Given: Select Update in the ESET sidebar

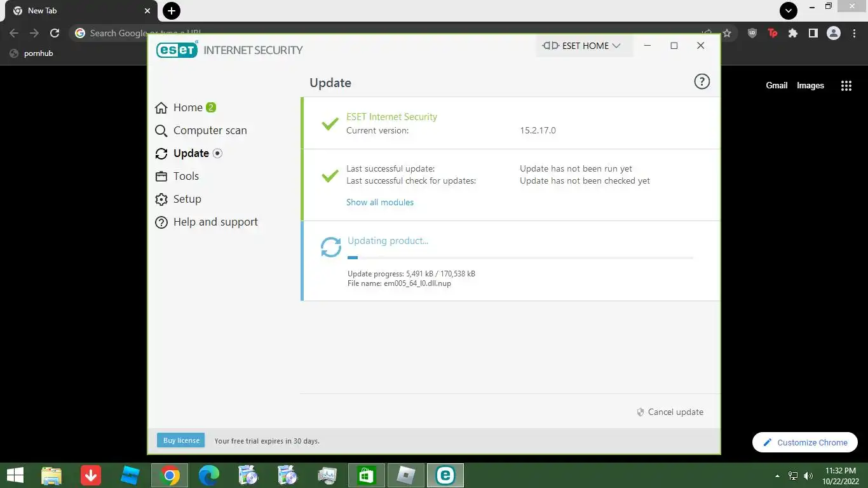Looking at the screenshot, I should click(x=189, y=154).
